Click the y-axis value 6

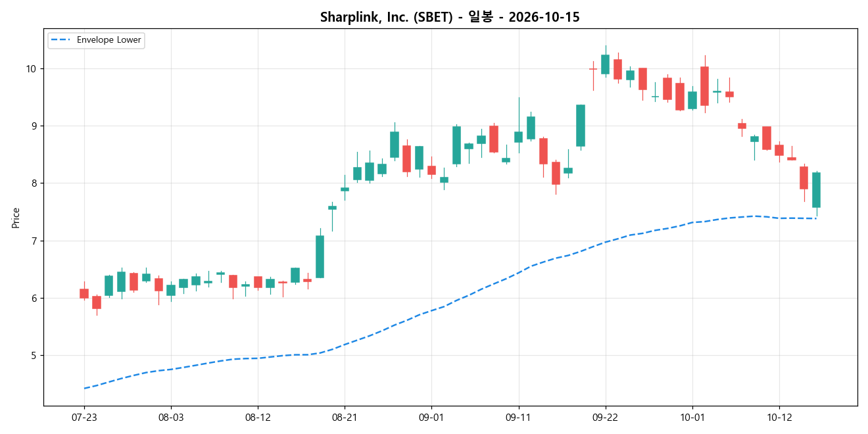pyautogui.click(x=34, y=299)
